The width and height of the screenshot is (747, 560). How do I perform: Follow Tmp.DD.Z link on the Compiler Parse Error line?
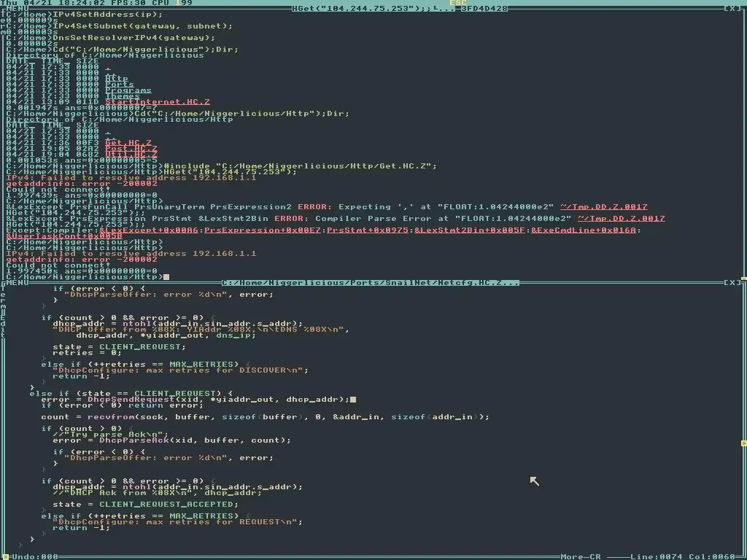[622, 219]
